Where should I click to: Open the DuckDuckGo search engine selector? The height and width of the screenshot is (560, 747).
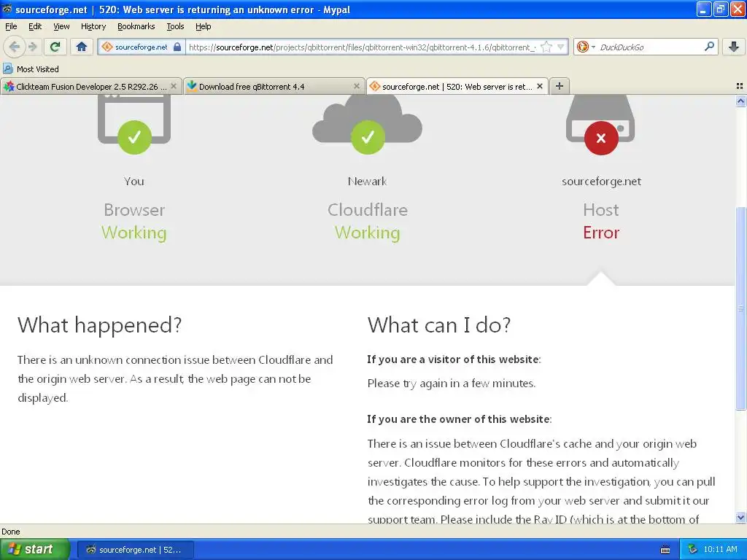click(x=585, y=47)
